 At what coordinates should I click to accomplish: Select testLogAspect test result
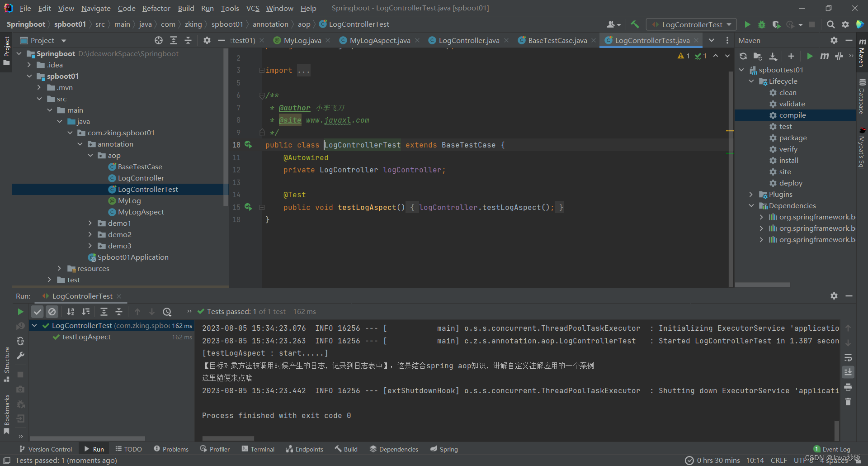pos(86,337)
